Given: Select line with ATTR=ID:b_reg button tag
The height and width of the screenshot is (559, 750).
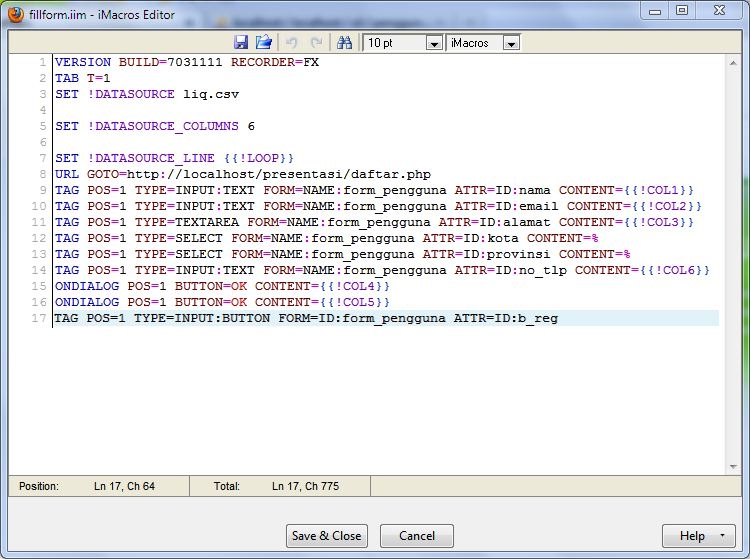Looking at the screenshot, I should click(306, 318).
